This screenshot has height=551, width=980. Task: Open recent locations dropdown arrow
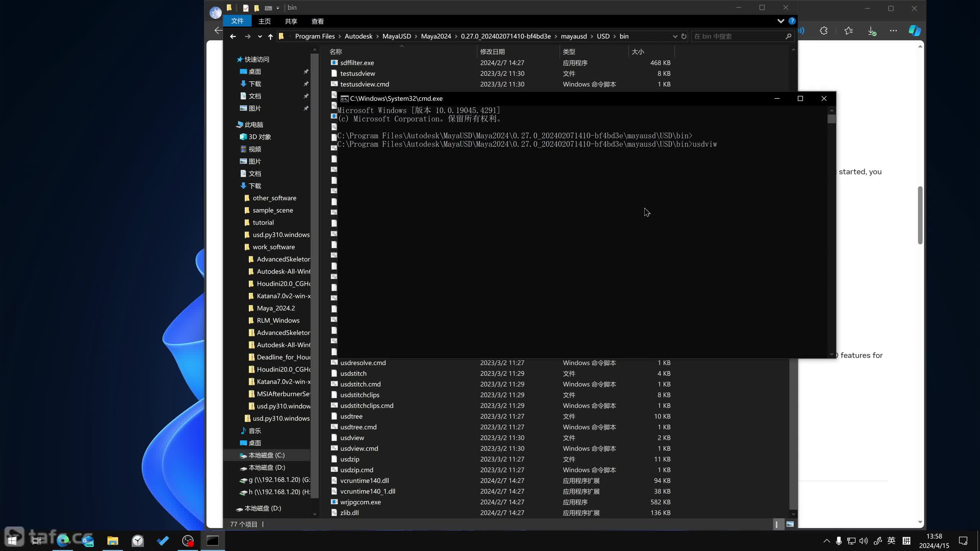tap(260, 36)
